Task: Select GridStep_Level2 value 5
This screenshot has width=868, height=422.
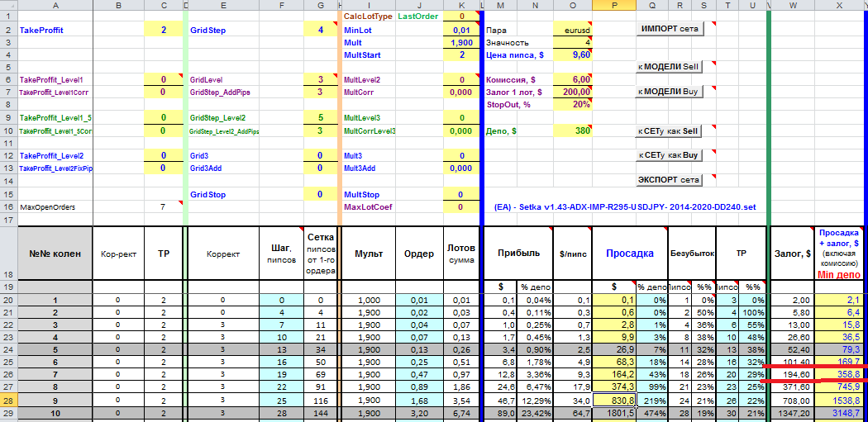Action: pos(321,118)
